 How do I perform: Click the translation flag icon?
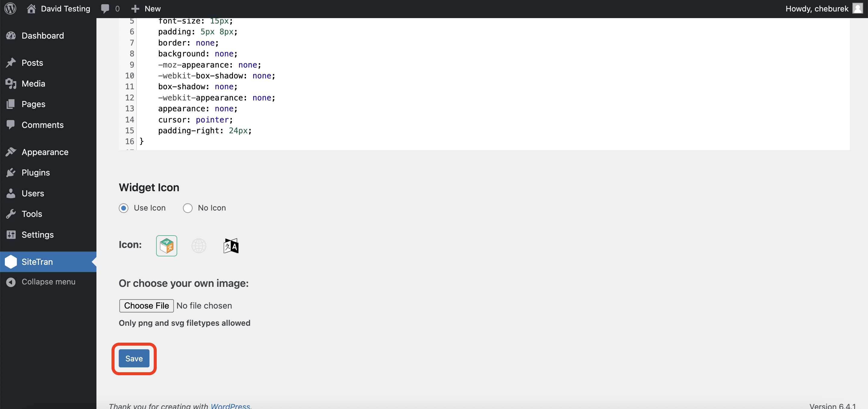coord(231,246)
